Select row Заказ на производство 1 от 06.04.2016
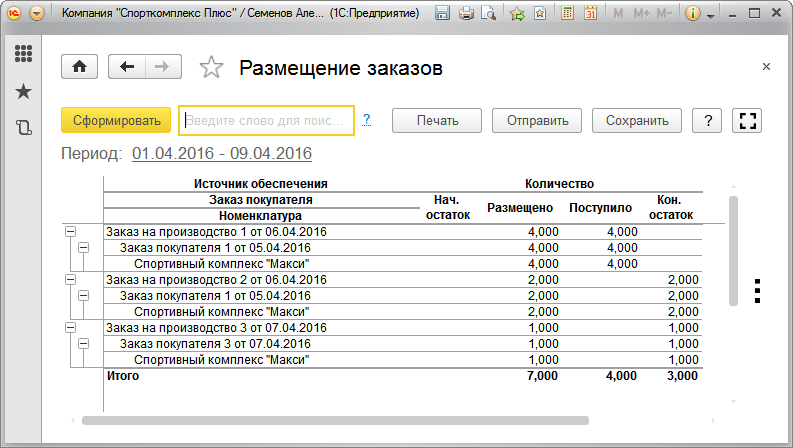The height and width of the screenshot is (448, 793). (x=403, y=232)
